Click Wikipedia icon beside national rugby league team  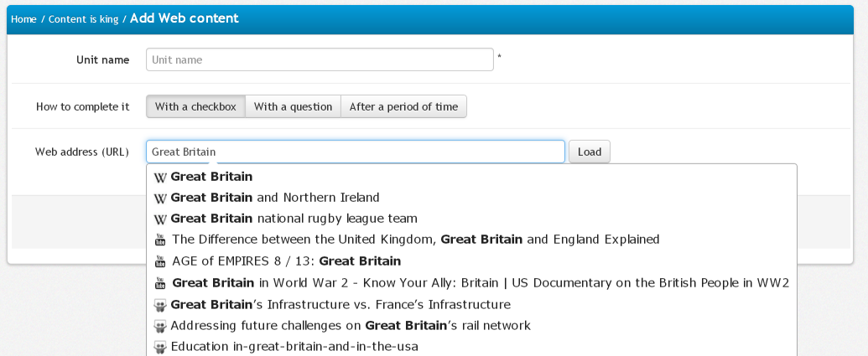(x=161, y=219)
